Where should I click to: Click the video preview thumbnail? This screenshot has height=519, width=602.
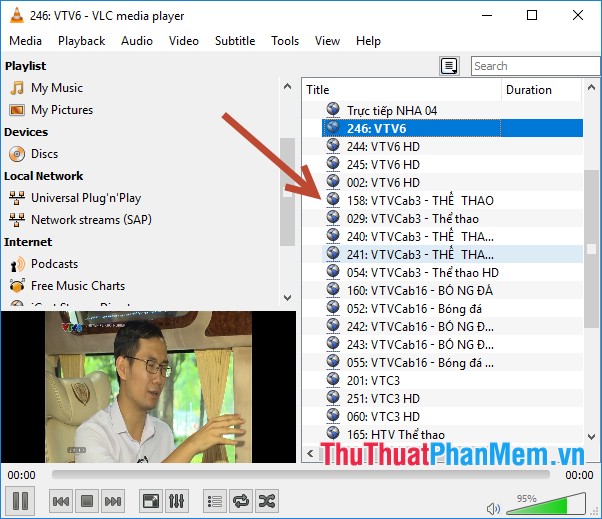pos(149,387)
